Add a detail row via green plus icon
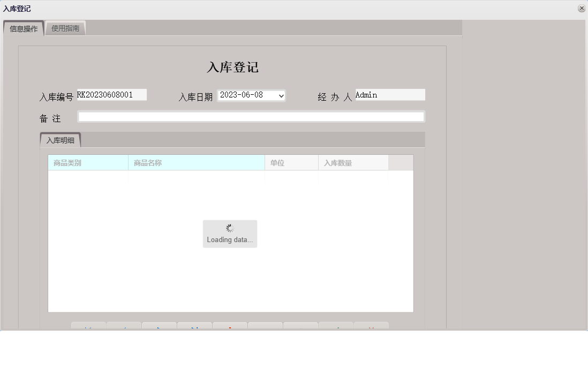 (x=336, y=327)
